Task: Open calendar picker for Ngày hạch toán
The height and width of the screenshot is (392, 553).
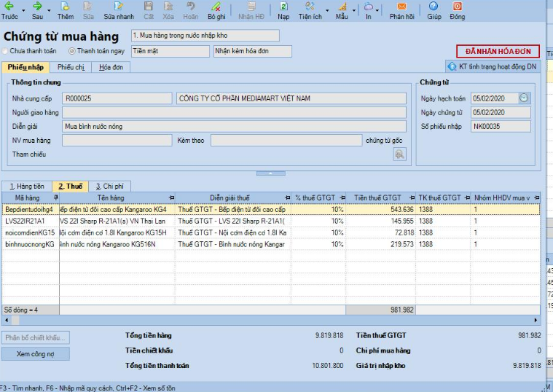Action: coord(524,98)
